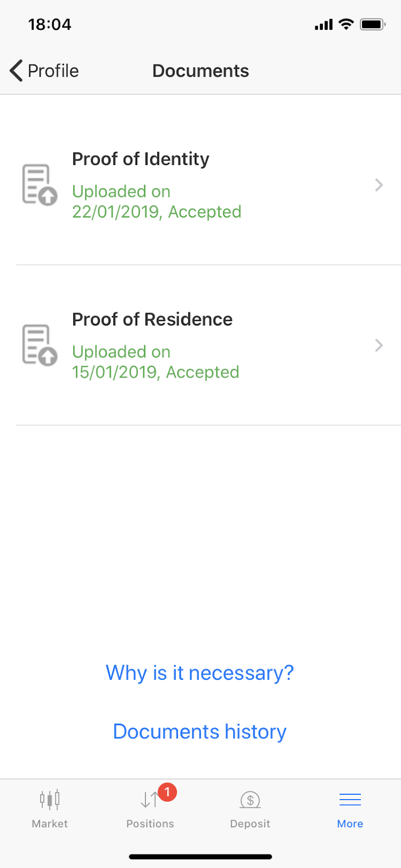This screenshot has width=401, height=868.
Task: Switch to the Deposit tab label
Action: [x=250, y=824]
